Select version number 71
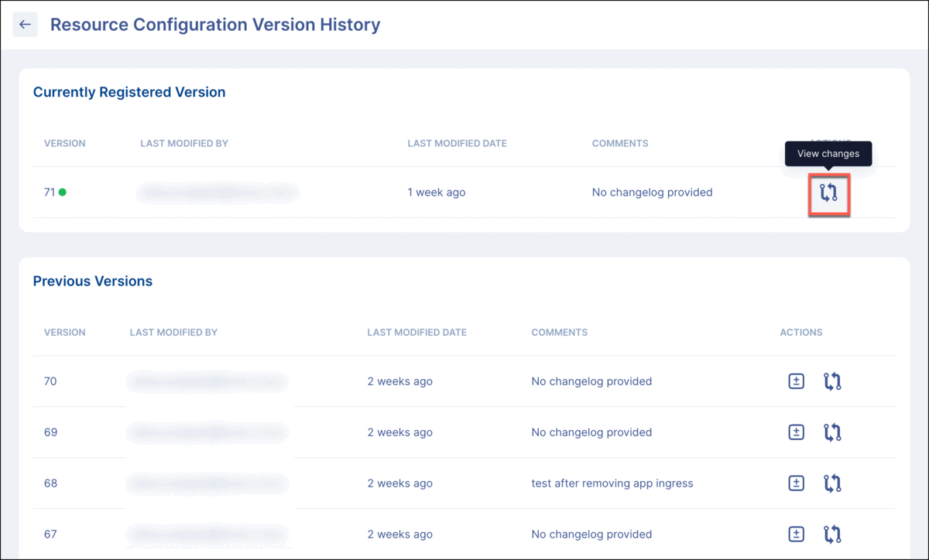 click(50, 193)
